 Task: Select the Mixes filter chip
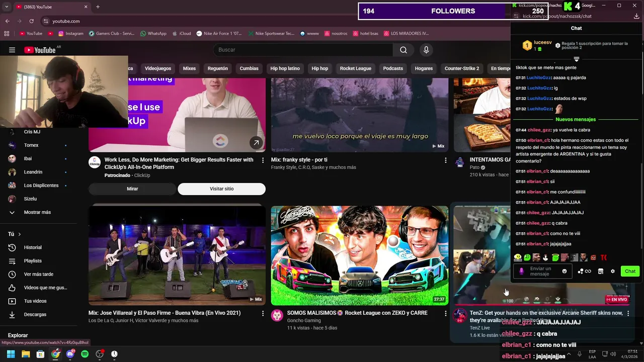[189, 68]
